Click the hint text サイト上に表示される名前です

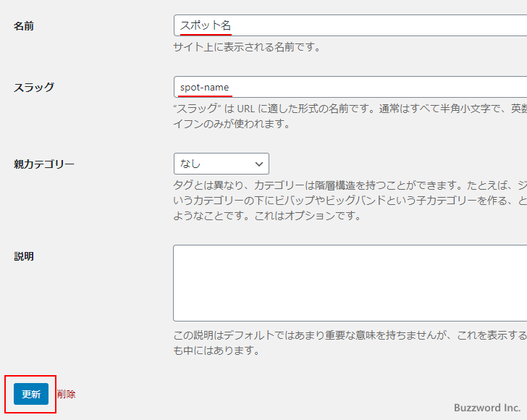click(x=246, y=47)
